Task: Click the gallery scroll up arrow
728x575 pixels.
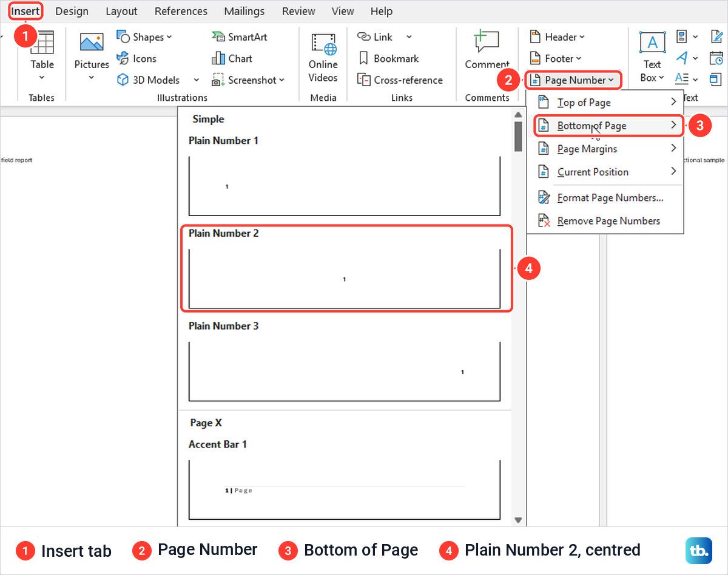Action: point(518,115)
